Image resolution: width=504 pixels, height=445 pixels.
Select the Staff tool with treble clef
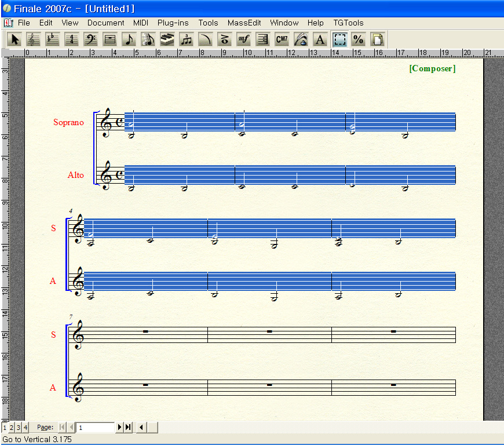coord(34,39)
